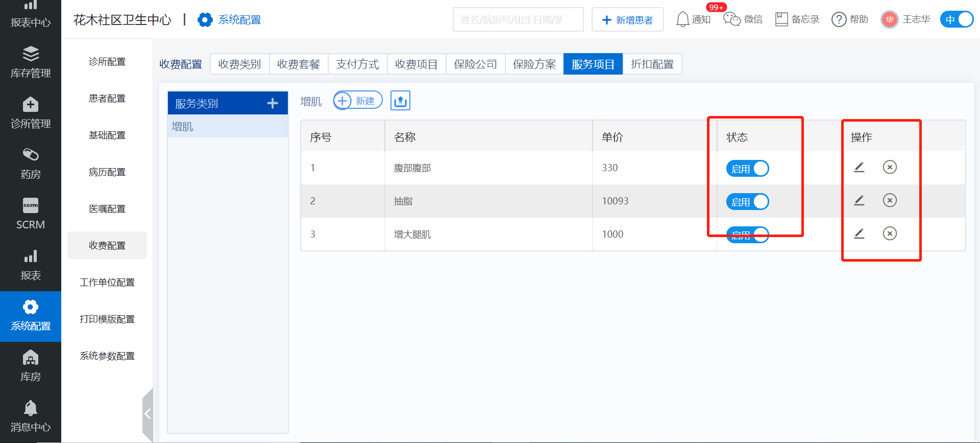
Task: Open 库房 warehouse module
Action: pyautogui.click(x=31, y=367)
